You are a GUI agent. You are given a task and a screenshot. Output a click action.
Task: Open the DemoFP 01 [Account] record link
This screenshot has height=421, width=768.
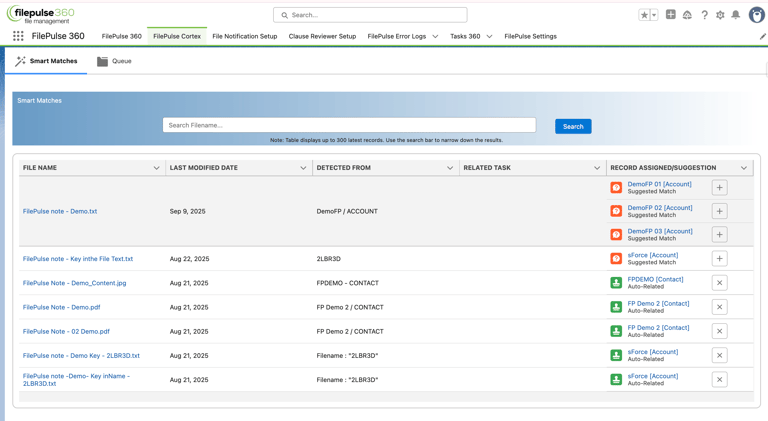660,184
